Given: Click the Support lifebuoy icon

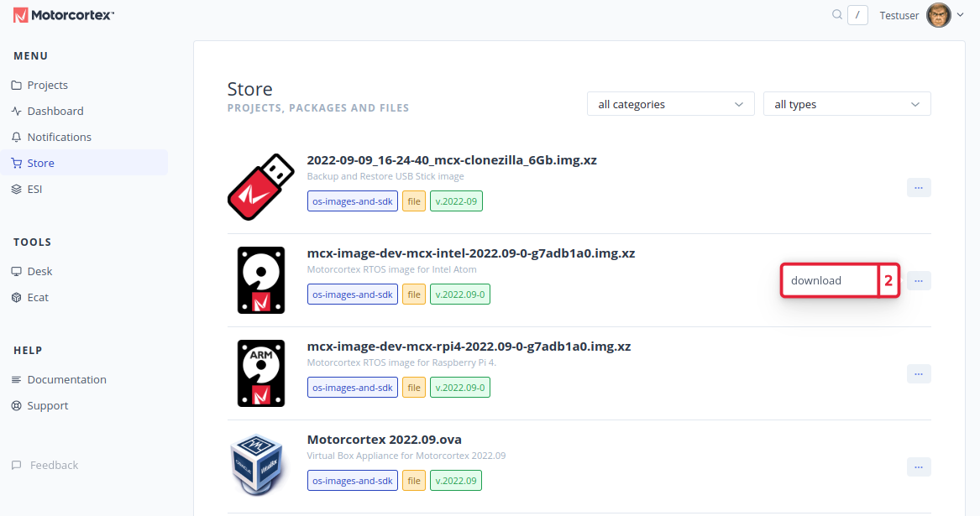Looking at the screenshot, I should pyautogui.click(x=16, y=405).
